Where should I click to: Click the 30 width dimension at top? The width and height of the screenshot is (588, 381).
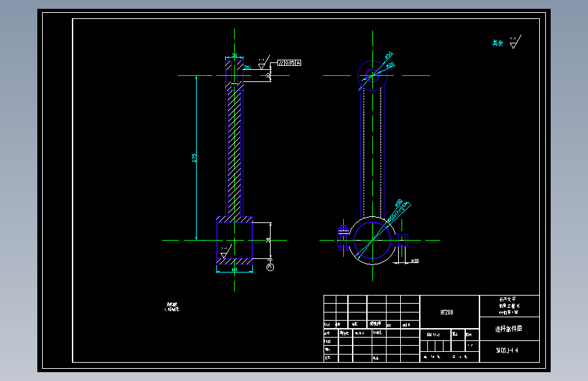click(x=235, y=56)
